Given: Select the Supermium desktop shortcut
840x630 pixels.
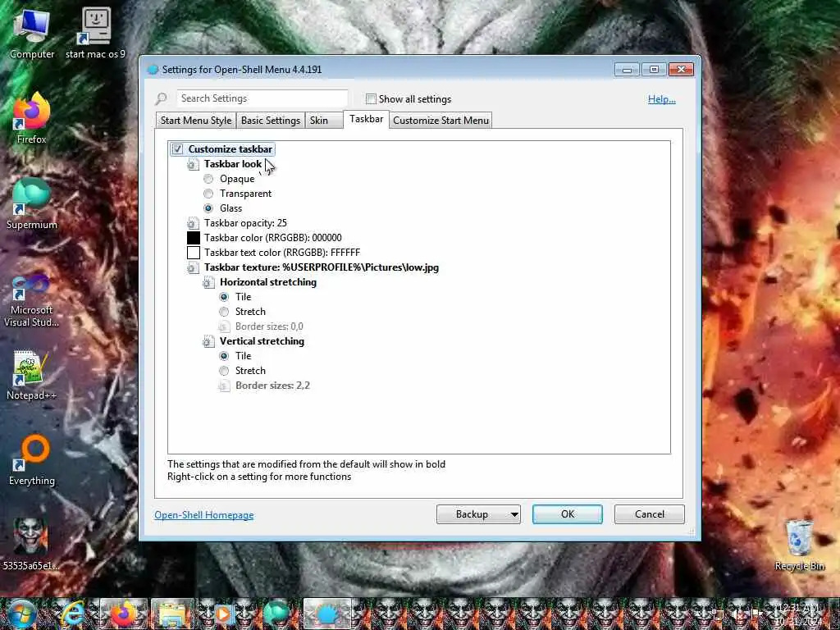Looking at the screenshot, I should pyautogui.click(x=32, y=204).
